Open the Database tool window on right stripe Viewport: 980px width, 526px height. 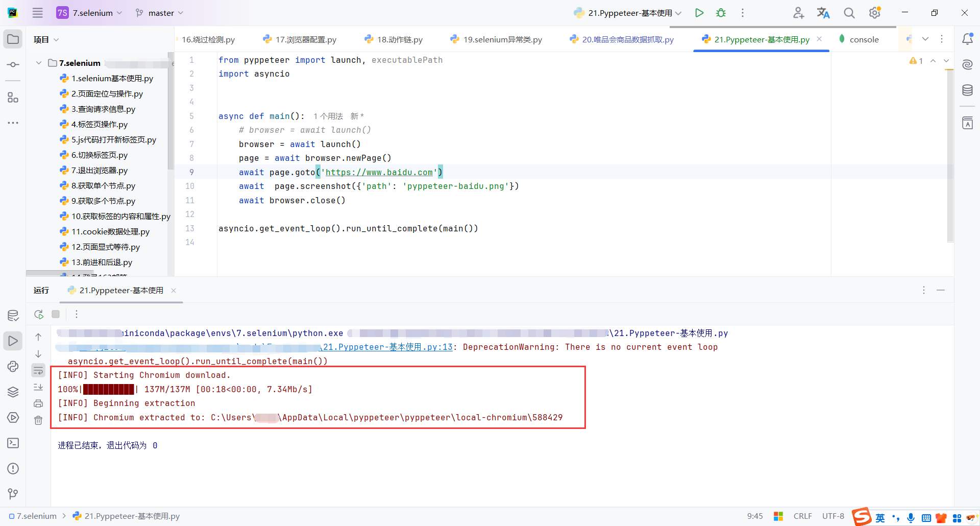click(x=967, y=90)
